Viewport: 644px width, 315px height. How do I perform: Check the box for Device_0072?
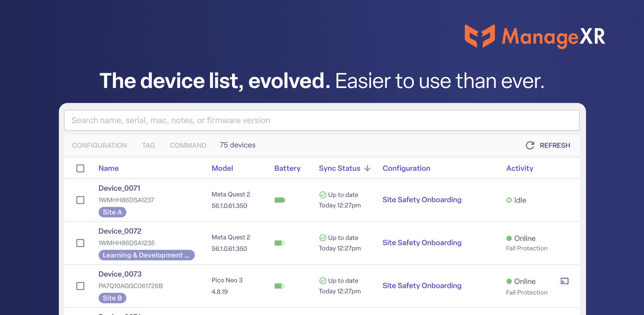[x=80, y=243]
